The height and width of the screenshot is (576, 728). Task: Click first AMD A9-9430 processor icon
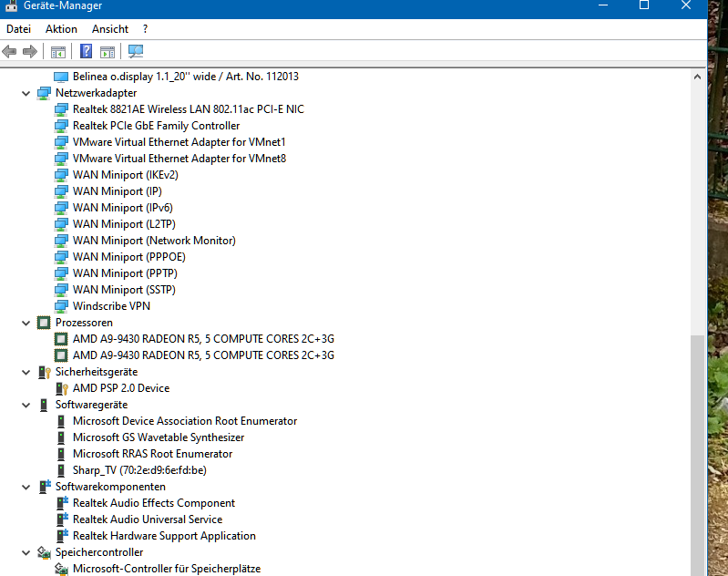[61, 339]
